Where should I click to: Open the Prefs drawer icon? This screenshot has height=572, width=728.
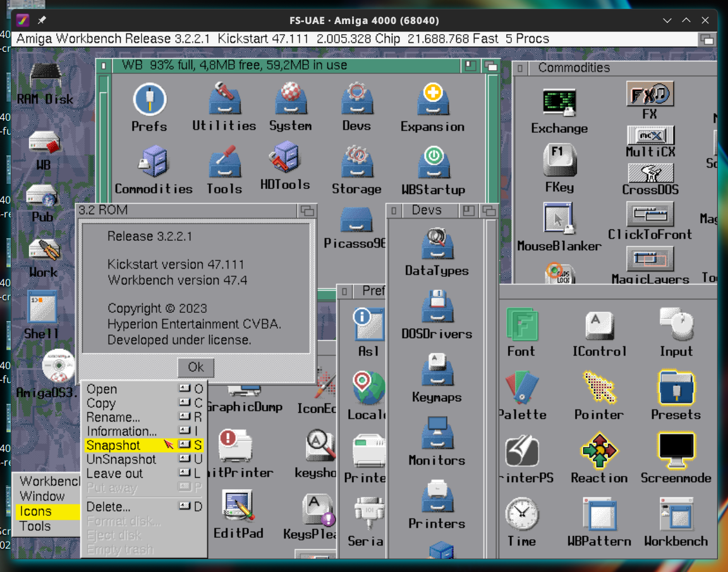[149, 101]
